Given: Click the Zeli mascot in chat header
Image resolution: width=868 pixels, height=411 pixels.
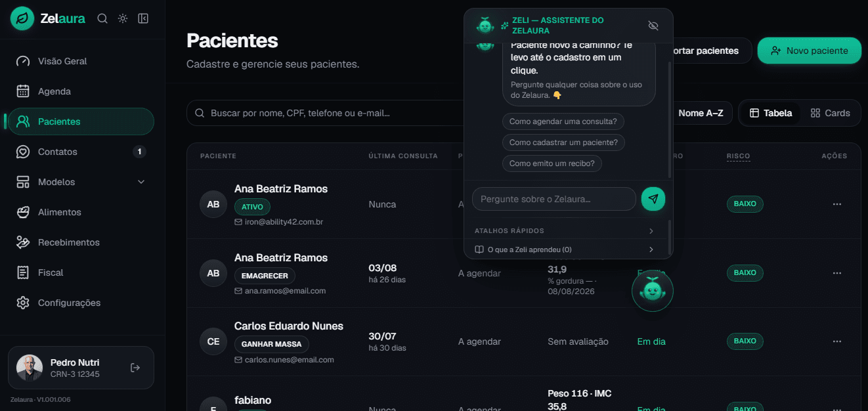Looking at the screenshot, I should tap(485, 26).
